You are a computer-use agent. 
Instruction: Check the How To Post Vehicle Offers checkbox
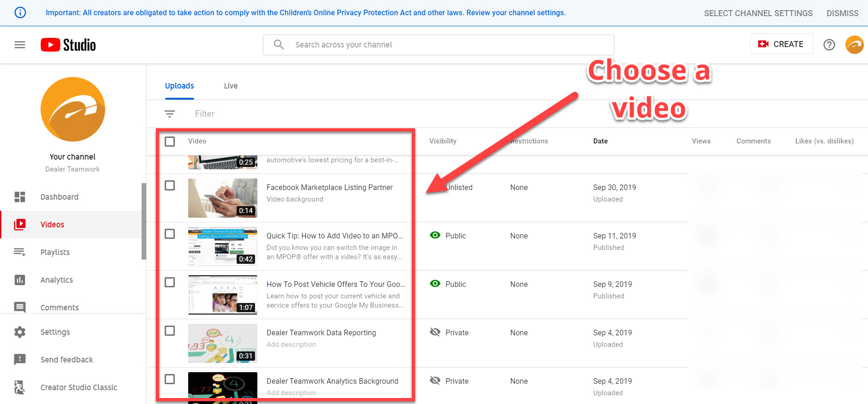tap(170, 282)
